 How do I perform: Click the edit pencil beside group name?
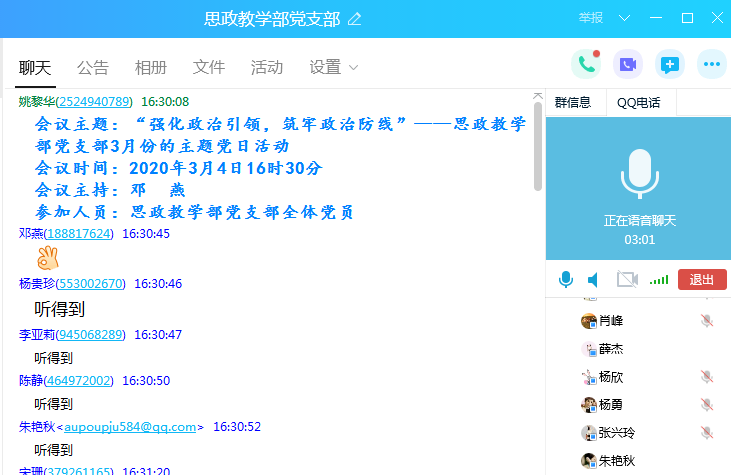[354, 19]
